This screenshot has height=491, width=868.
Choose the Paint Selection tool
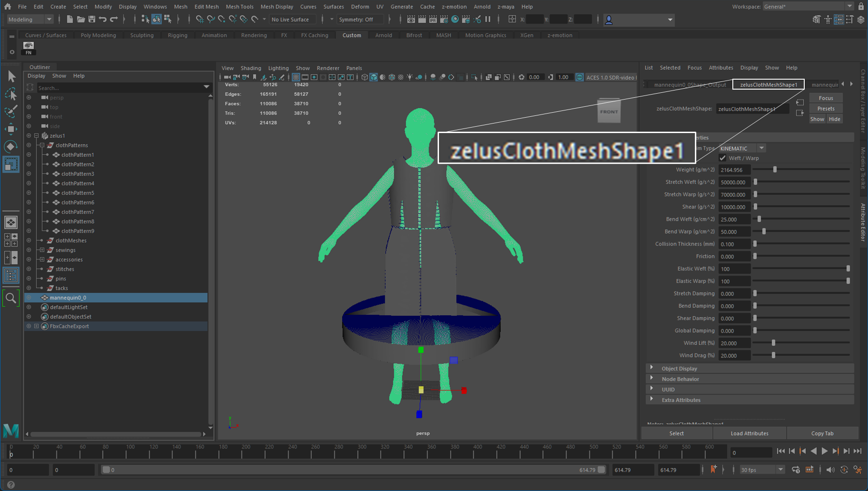pyautogui.click(x=11, y=111)
